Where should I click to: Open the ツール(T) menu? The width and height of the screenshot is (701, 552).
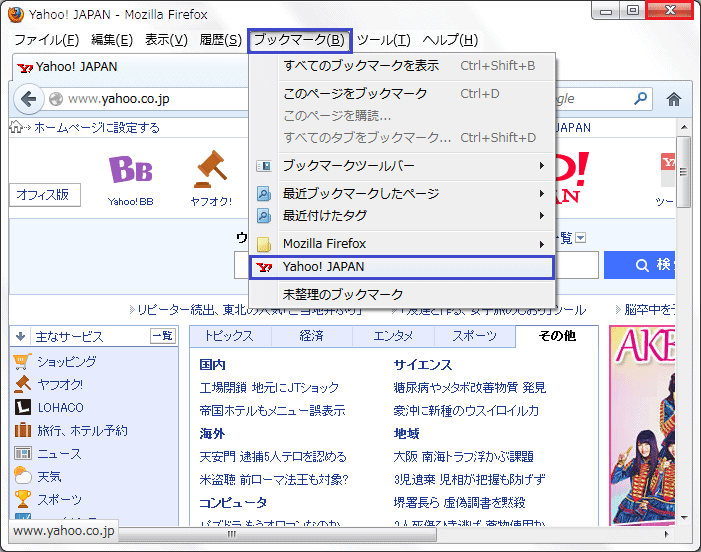click(x=383, y=40)
